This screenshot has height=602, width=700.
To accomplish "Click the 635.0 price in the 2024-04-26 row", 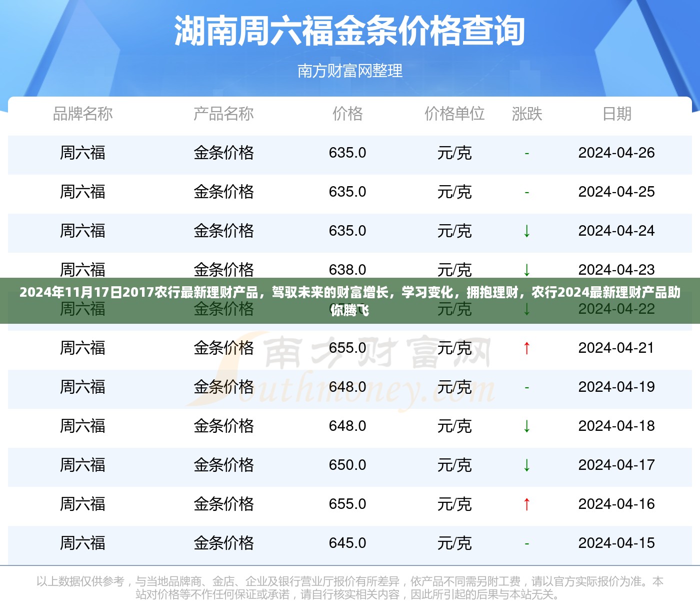I will (x=347, y=153).
